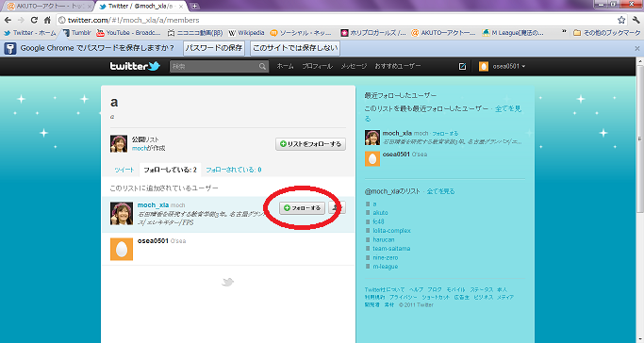Click the リストをフォローする button
Viewport: 644px width, 343px height.
(x=310, y=144)
